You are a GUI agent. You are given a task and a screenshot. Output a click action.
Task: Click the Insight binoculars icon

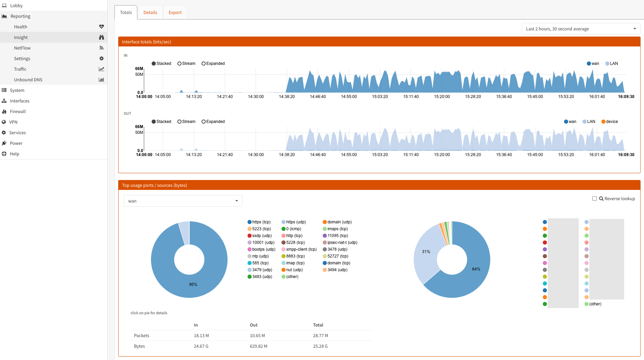coord(101,37)
